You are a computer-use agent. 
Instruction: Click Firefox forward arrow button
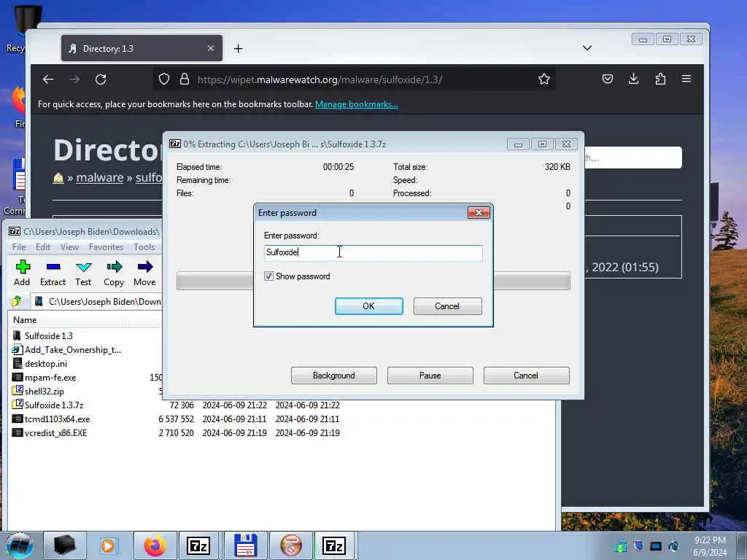coord(74,79)
